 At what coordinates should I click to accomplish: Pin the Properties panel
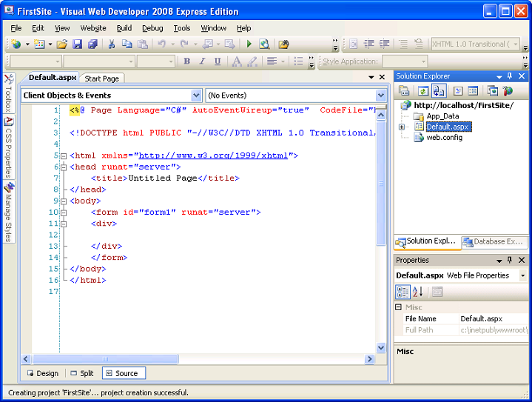[x=510, y=261]
